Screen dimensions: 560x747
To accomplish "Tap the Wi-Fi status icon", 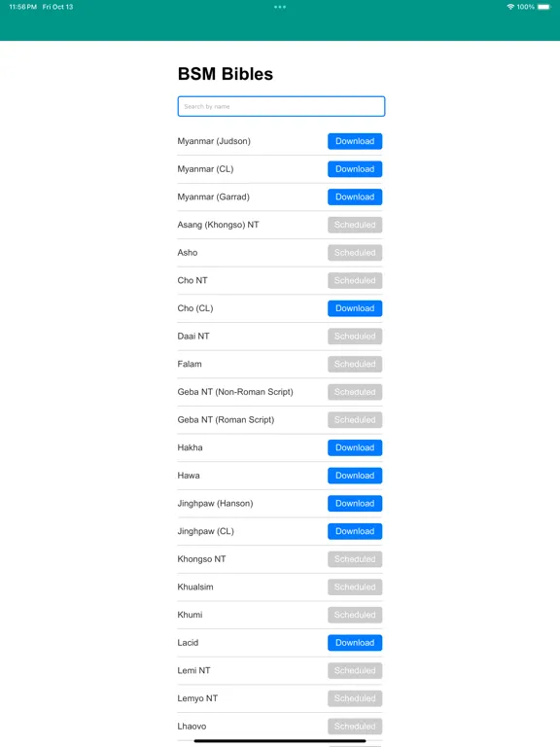I will click(510, 7).
